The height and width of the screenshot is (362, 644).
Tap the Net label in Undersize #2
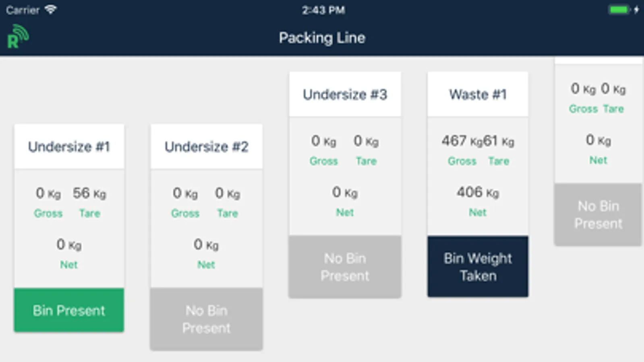(206, 265)
